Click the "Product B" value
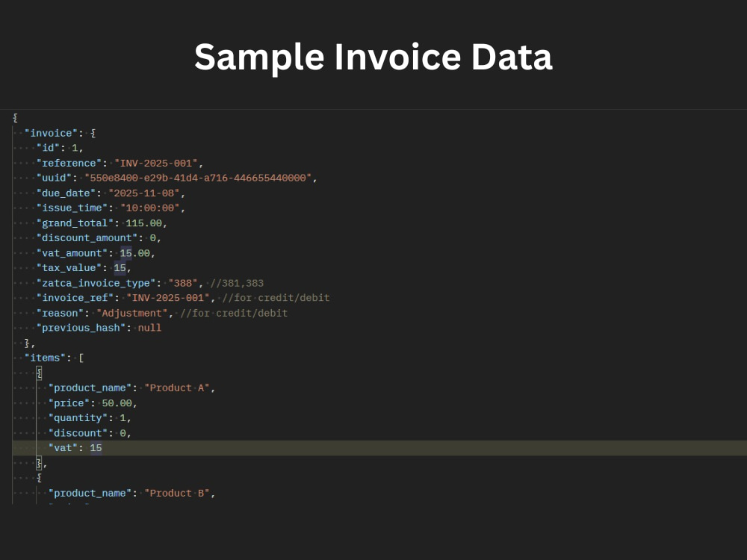The width and height of the screenshot is (747, 560). [177, 494]
